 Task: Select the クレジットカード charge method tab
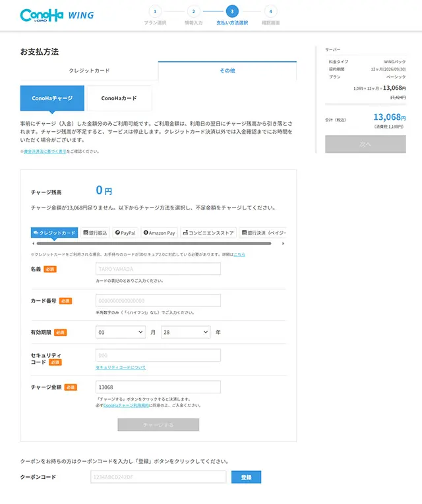[x=54, y=233]
